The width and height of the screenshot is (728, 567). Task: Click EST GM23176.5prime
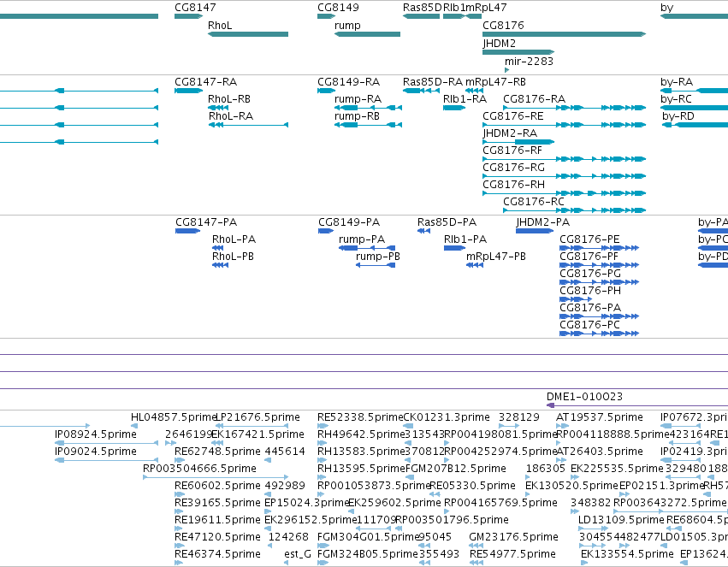point(476,546)
